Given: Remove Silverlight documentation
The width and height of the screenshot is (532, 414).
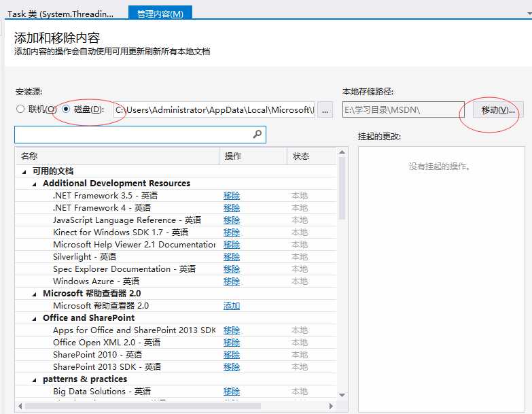Looking at the screenshot, I should (232, 257).
